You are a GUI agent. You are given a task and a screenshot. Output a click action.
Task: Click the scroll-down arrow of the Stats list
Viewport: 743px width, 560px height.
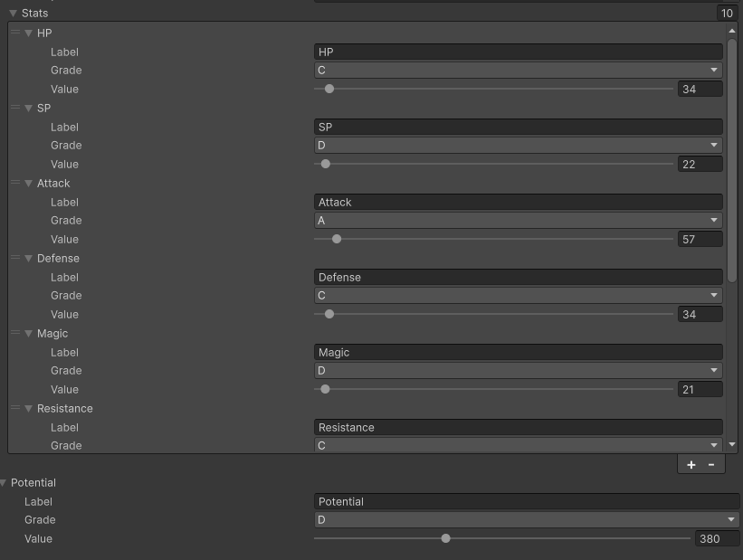pyautogui.click(x=731, y=444)
